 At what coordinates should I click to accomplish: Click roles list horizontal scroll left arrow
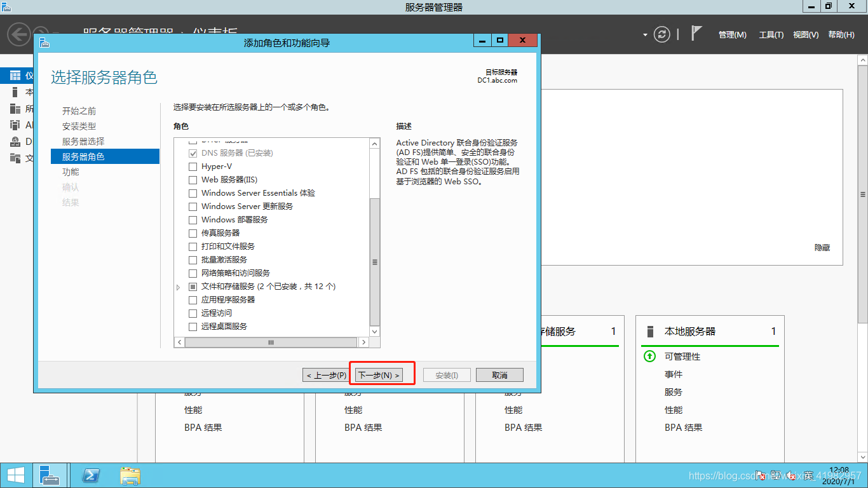click(x=180, y=342)
